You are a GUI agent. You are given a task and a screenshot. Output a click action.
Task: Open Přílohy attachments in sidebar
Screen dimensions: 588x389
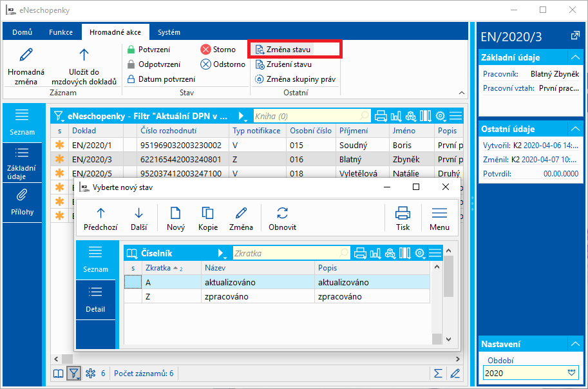point(22,203)
